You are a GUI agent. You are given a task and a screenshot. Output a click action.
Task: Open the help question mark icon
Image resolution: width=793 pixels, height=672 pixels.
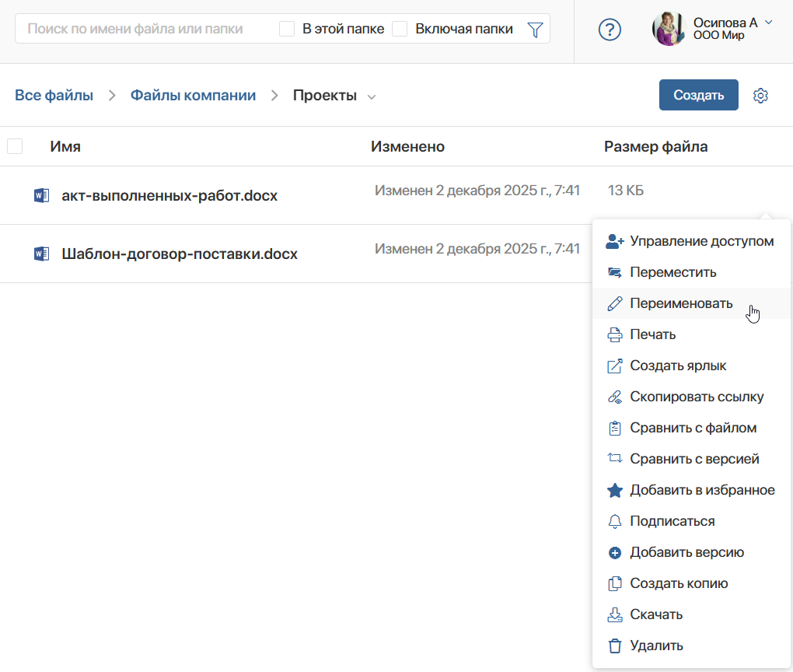click(x=610, y=30)
